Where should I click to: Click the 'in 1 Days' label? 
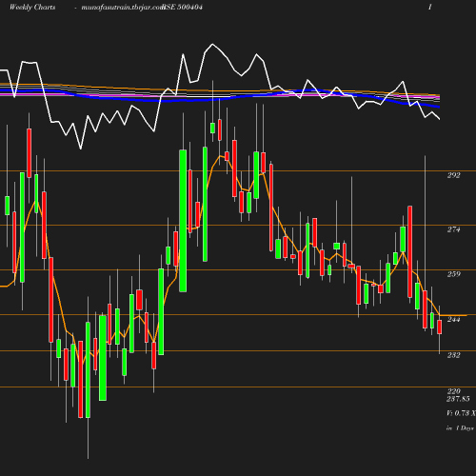tap(460, 428)
